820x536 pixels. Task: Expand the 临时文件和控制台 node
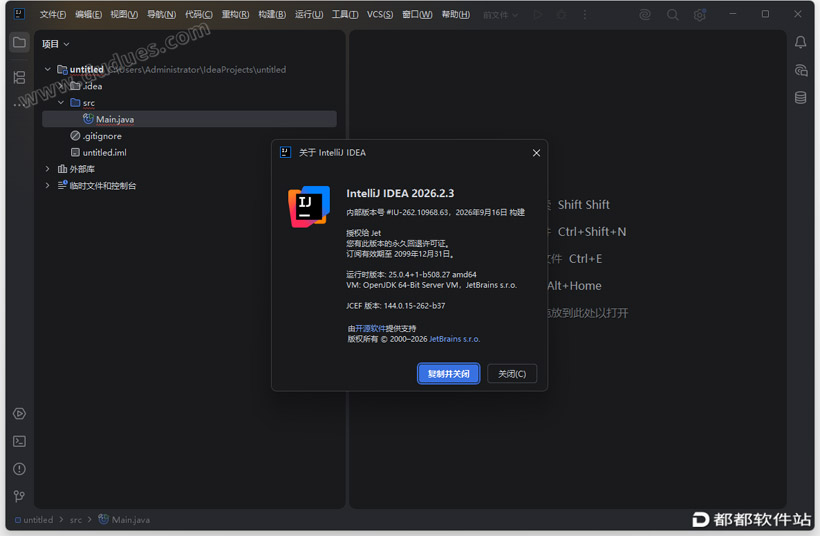pos(48,185)
